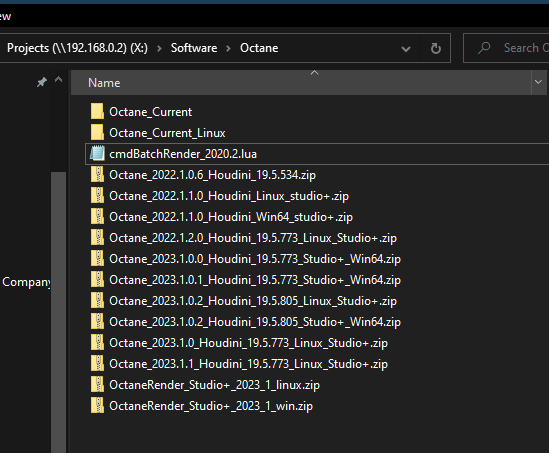Expand breadcrumb arrow after Software
This screenshot has width=549, height=453.
click(229, 48)
